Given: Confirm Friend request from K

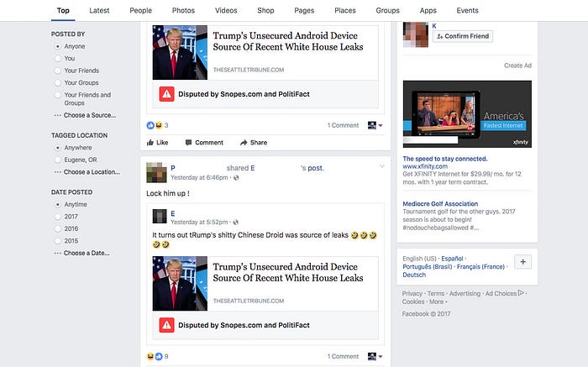Looking at the screenshot, I should [463, 36].
